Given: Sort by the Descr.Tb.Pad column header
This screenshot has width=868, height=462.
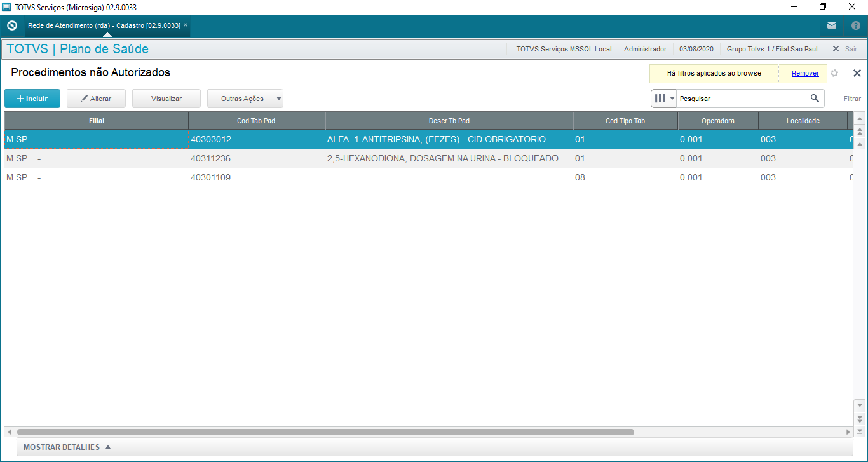Looking at the screenshot, I should (449, 121).
